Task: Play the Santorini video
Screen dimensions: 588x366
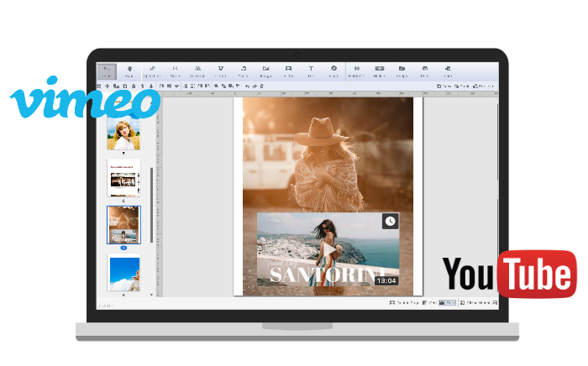Action: click(328, 252)
